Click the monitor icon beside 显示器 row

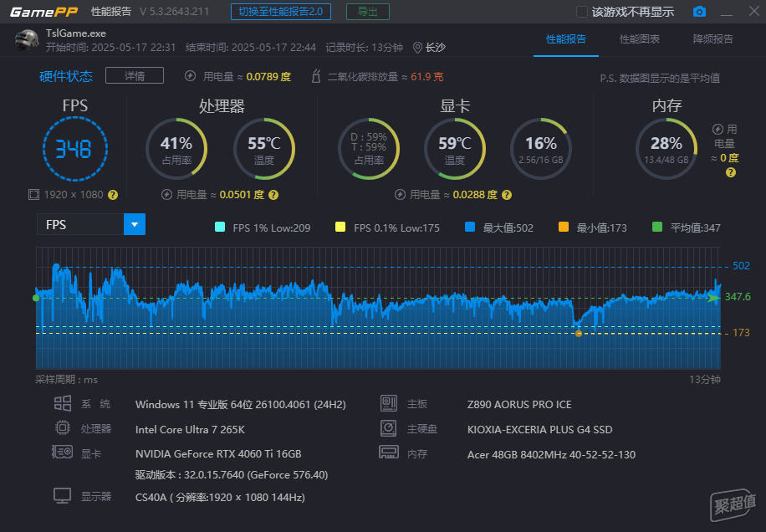(x=63, y=495)
